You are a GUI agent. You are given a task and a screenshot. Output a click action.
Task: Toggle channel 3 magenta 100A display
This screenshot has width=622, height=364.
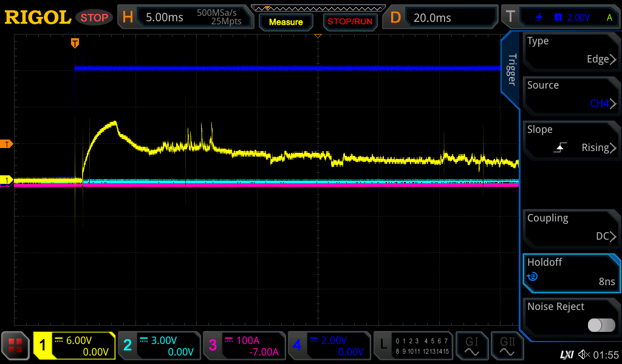point(244,346)
